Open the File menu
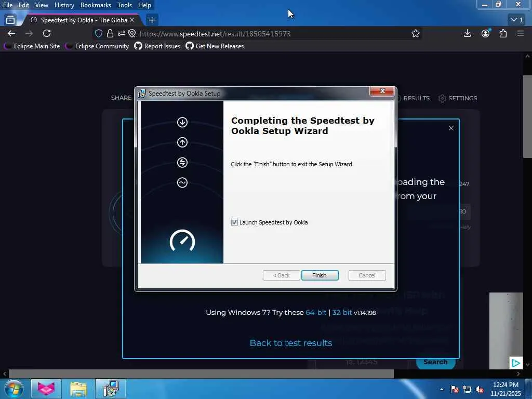 click(8, 5)
